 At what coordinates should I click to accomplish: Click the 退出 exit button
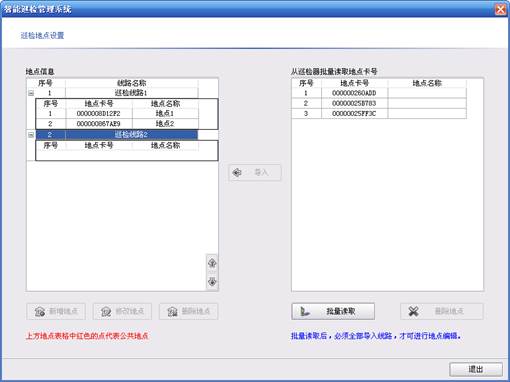[476, 369]
